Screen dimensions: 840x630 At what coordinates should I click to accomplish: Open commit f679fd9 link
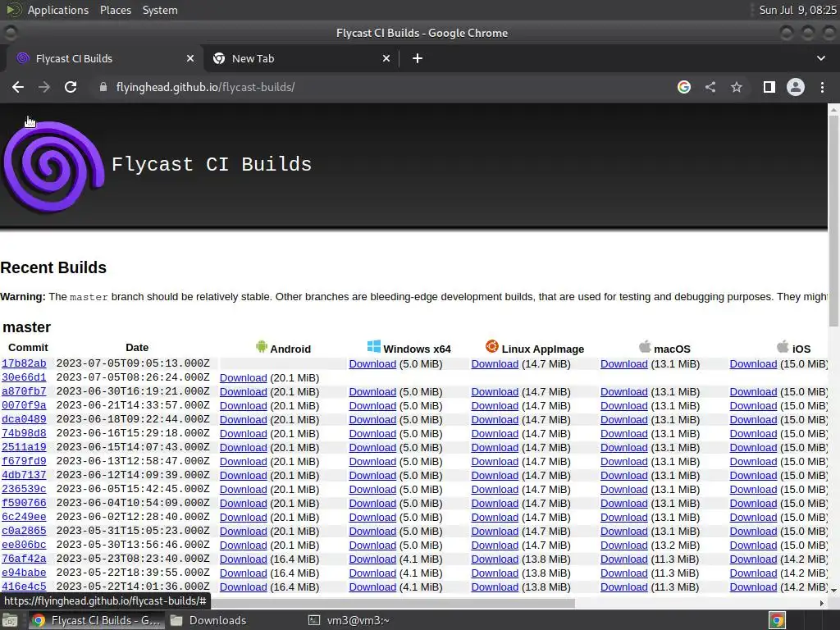(x=24, y=461)
